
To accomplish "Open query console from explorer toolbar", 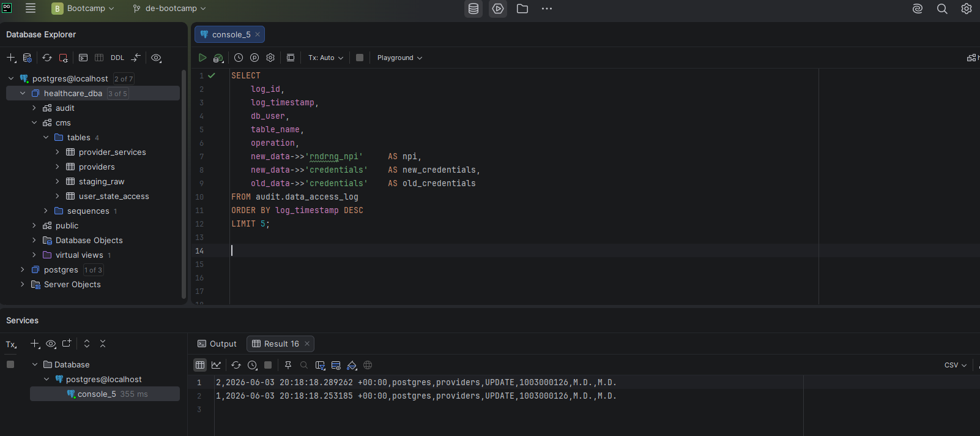I will pos(83,58).
